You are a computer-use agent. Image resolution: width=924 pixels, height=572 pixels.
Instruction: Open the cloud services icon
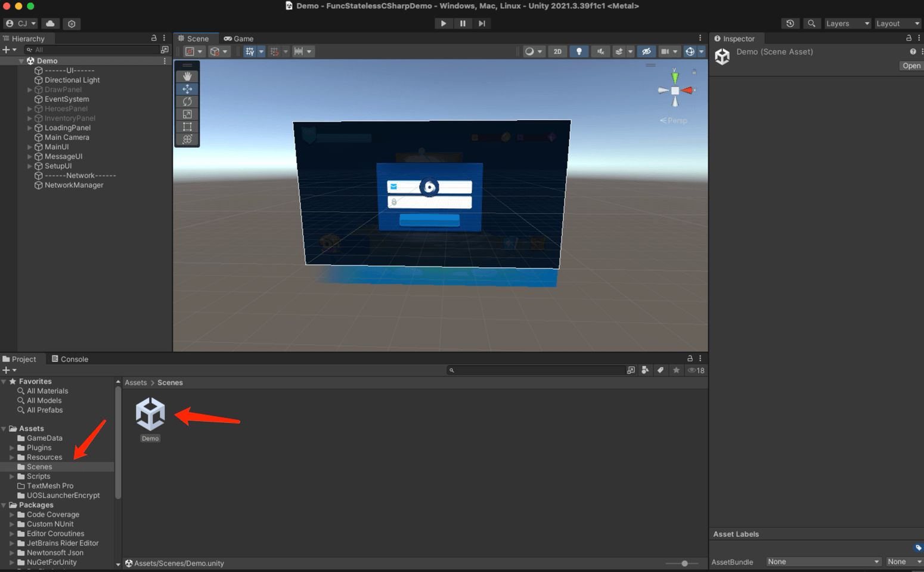[51, 23]
